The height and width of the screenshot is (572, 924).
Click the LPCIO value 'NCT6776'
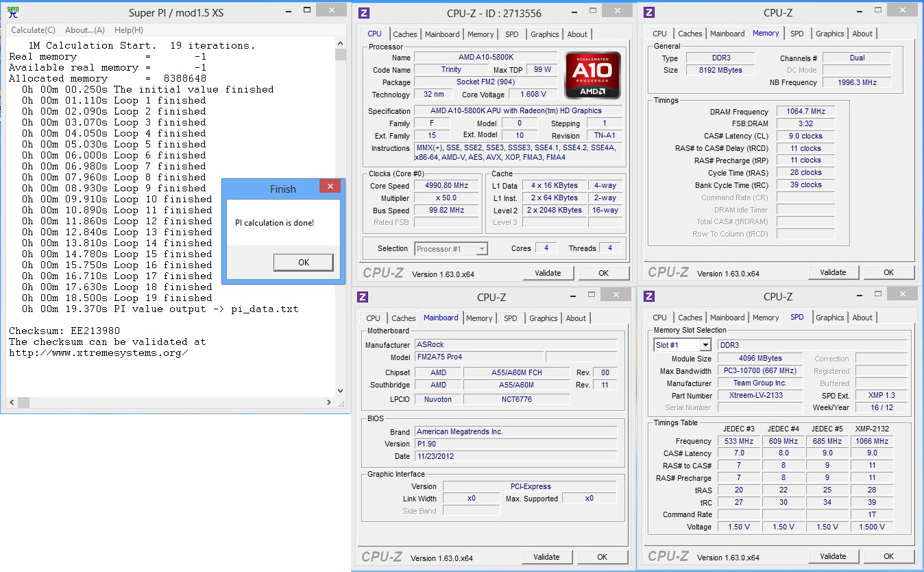(516, 399)
